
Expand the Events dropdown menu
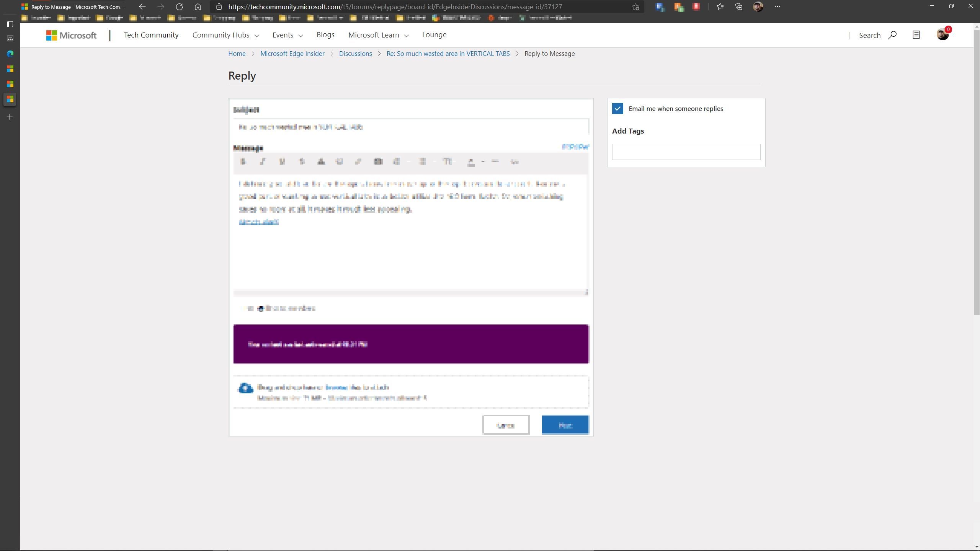(287, 35)
